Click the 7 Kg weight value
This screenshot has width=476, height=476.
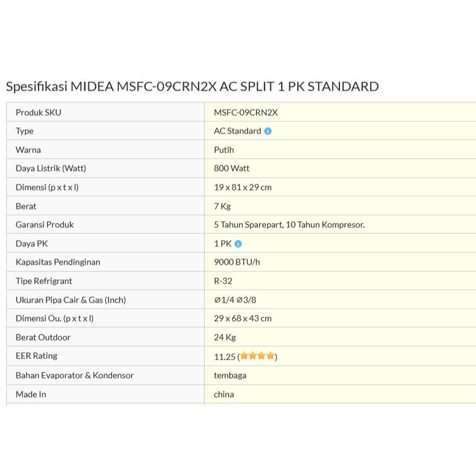coord(222,206)
